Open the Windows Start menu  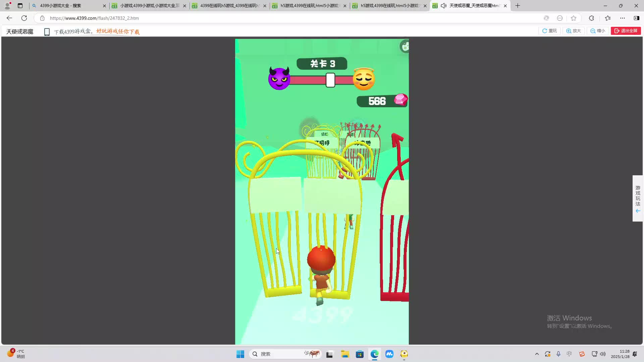click(x=240, y=354)
